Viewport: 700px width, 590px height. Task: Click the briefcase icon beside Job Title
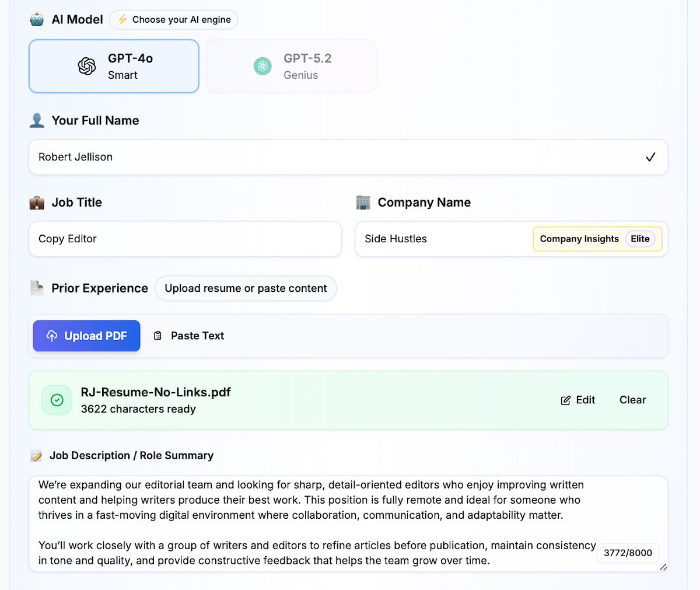click(37, 203)
